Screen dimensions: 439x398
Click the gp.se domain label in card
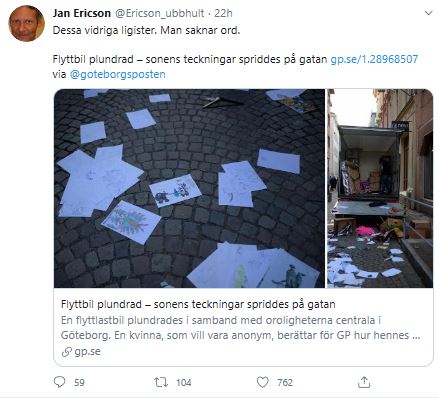[x=87, y=352]
